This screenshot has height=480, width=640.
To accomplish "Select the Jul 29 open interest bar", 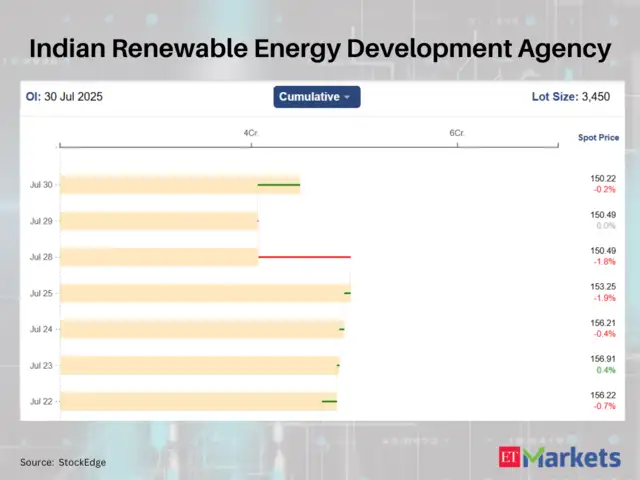I will pos(158,221).
